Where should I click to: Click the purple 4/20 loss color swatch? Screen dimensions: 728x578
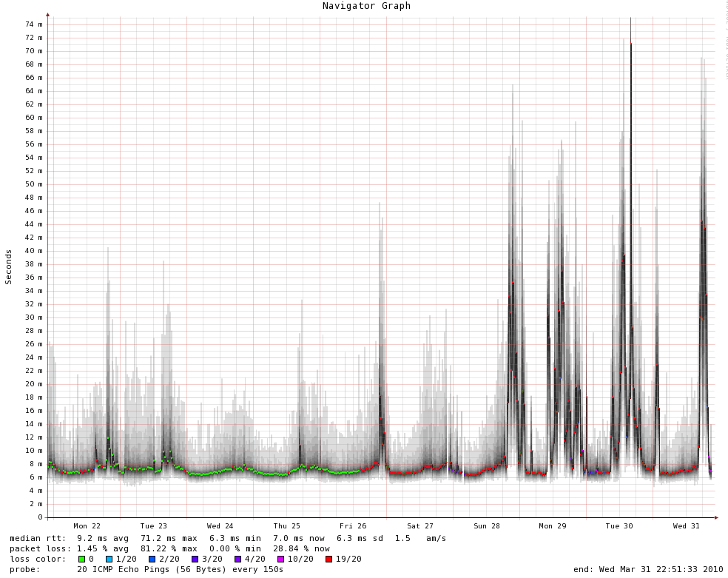click(237, 559)
